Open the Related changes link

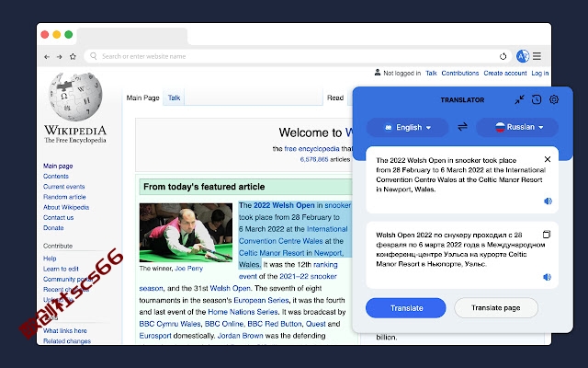67,341
